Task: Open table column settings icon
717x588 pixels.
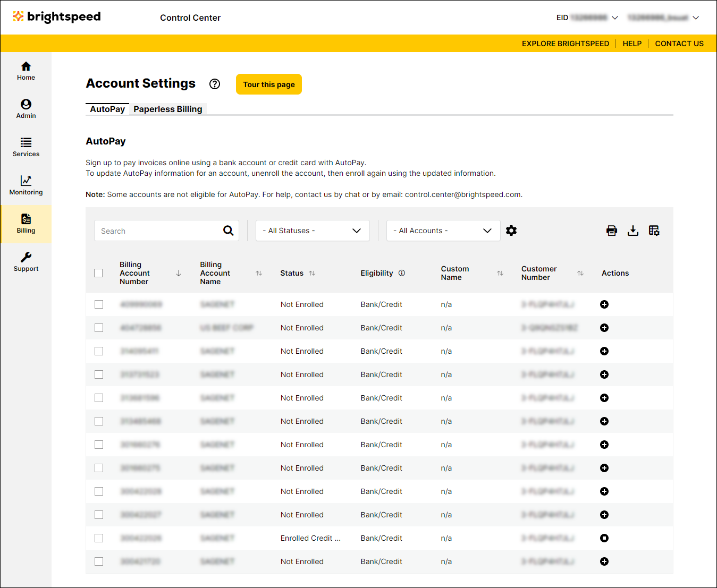Action: [654, 231]
